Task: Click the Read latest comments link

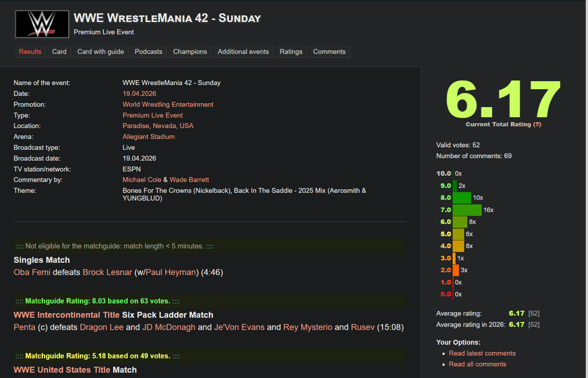Action: click(482, 353)
